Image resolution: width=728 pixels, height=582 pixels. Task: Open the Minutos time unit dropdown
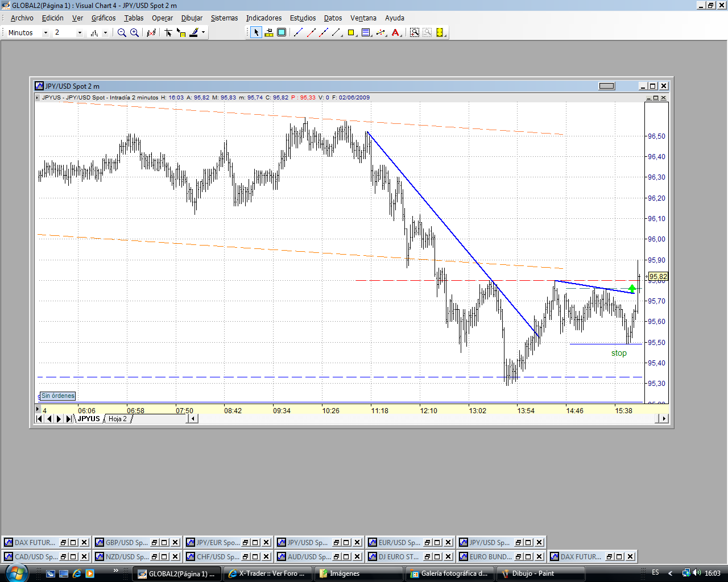click(x=45, y=33)
